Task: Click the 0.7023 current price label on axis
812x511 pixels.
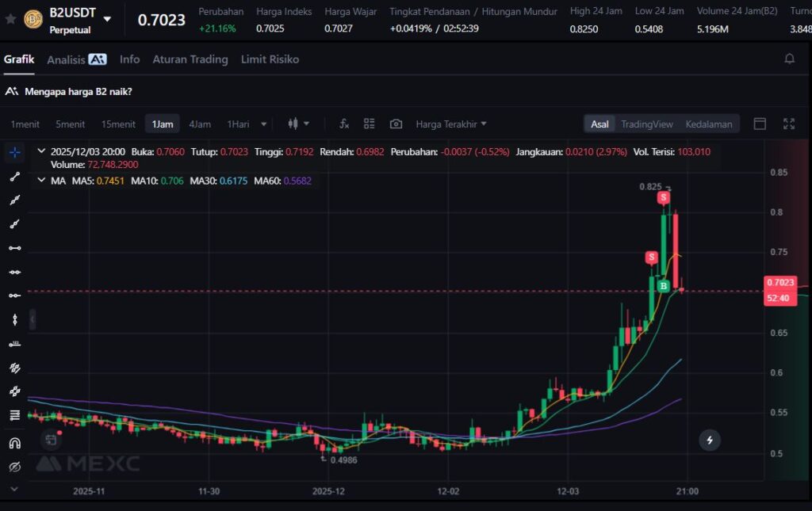Action: (x=780, y=283)
